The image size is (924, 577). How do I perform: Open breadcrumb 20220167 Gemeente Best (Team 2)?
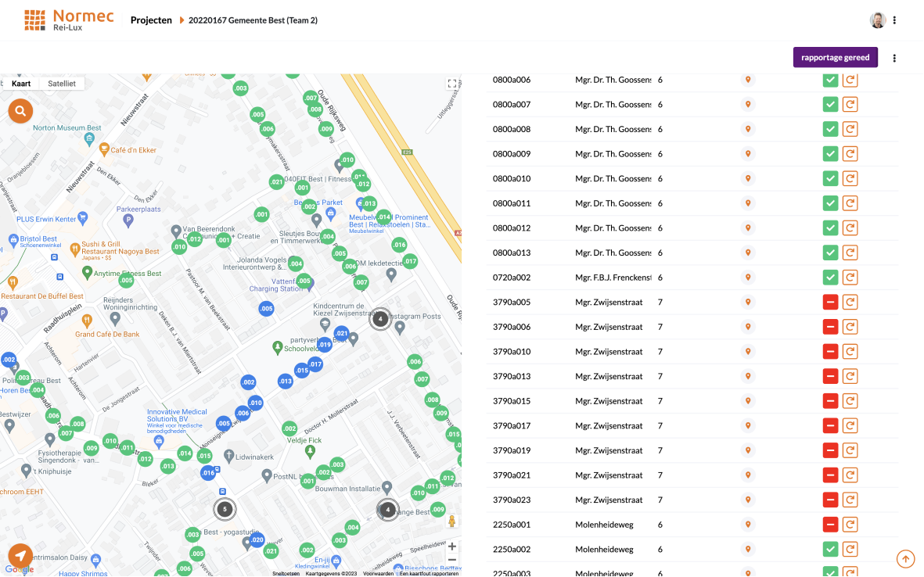click(x=253, y=20)
